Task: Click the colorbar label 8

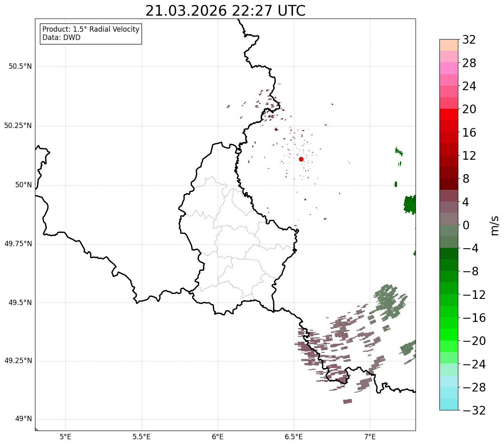Action: tap(466, 179)
